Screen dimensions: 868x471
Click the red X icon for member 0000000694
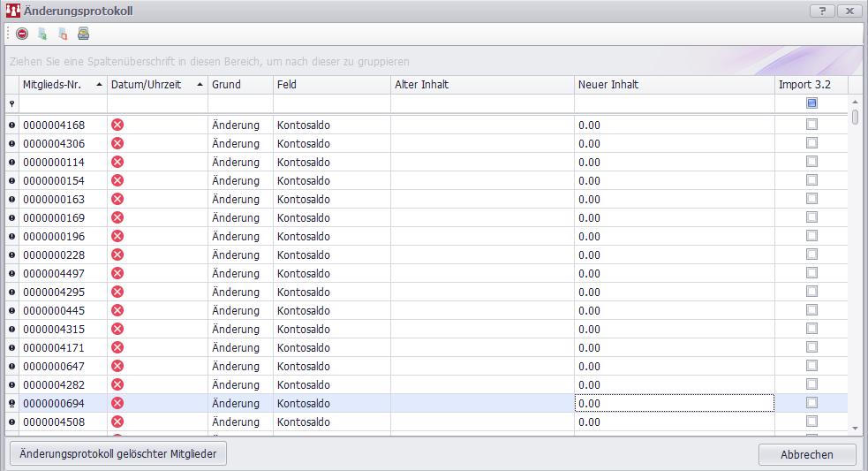tap(117, 403)
